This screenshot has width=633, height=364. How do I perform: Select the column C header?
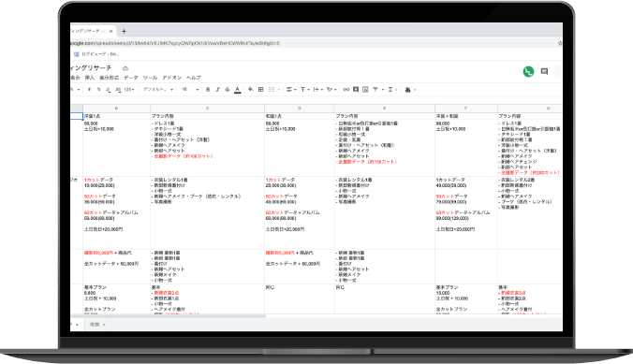click(x=207, y=109)
